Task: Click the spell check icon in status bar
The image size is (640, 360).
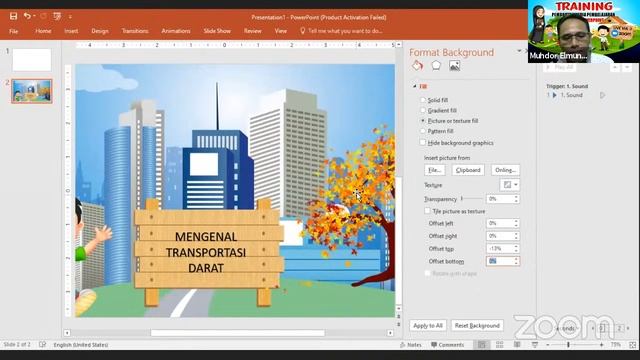Action: [42, 345]
